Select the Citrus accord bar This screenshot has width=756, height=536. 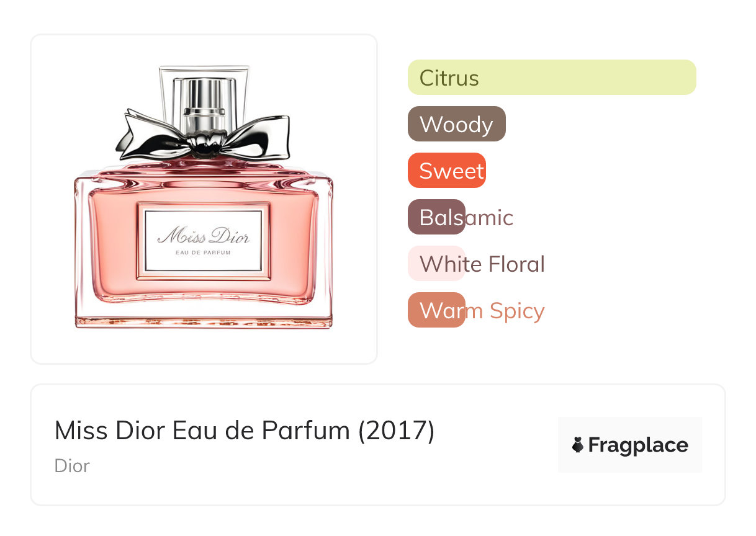point(552,78)
